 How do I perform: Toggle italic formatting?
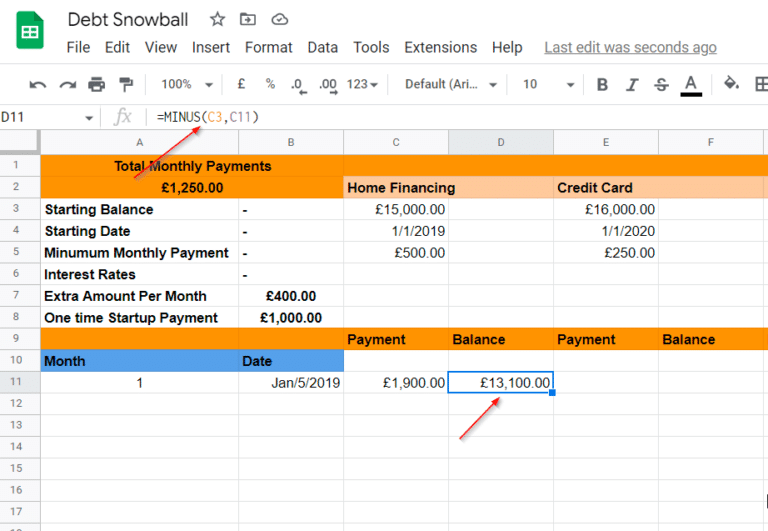[632, 85]
